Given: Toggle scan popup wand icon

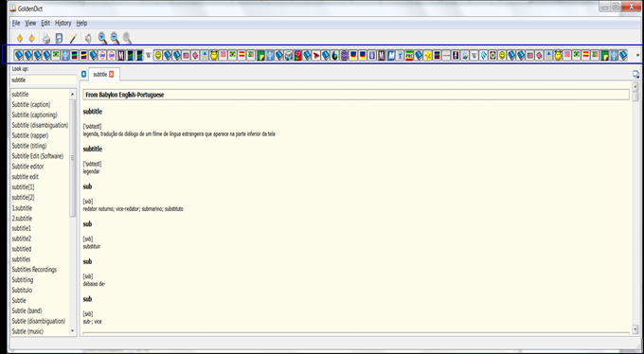Looking at the screenshot, I should (x=73, y=39).
